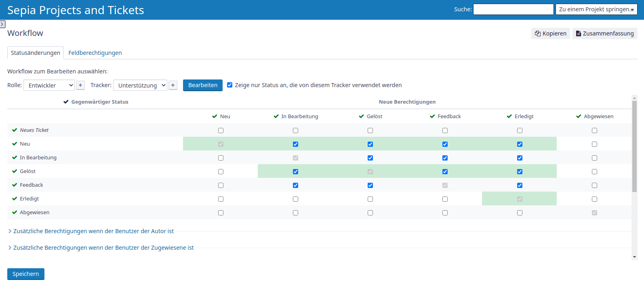This screenshot has width=644, height=286.
Task: Click the Suche search input field
Action: pos(513,9)
